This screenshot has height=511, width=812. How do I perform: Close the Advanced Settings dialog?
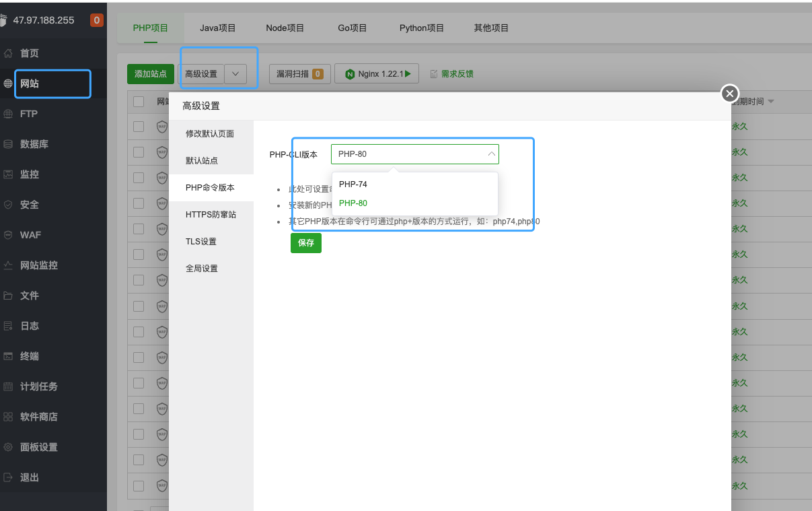pyautogui.click(x=730, y=94)
